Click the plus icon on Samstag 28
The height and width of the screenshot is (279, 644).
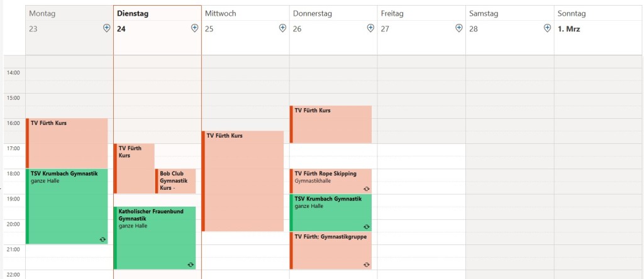[x=547, y=28]
